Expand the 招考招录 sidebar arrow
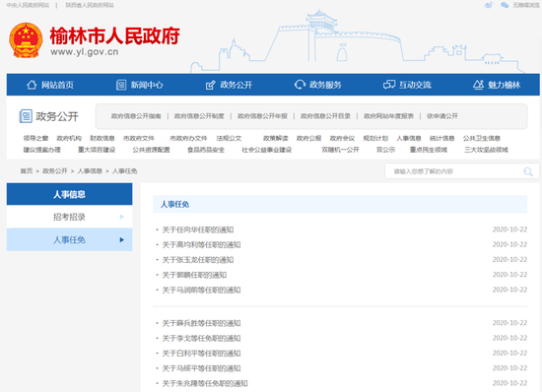The height and width of the screenshot is (392, 542). 121,217
